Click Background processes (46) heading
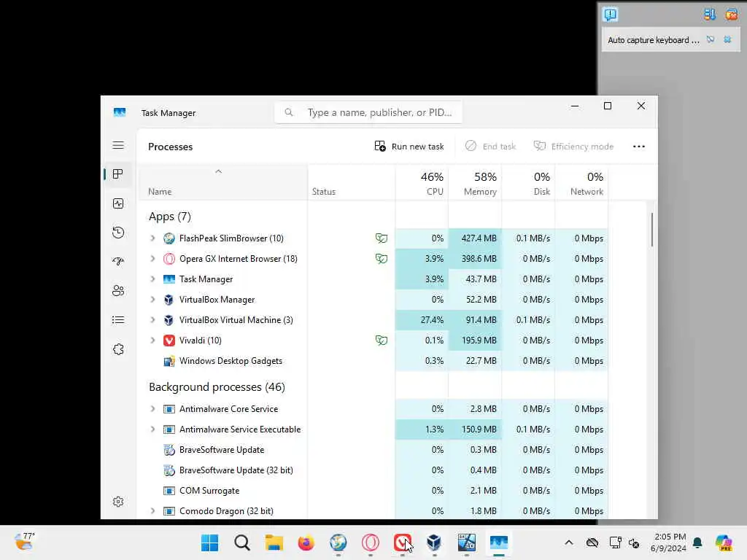 pyautogui.click(x=217, y=387)
